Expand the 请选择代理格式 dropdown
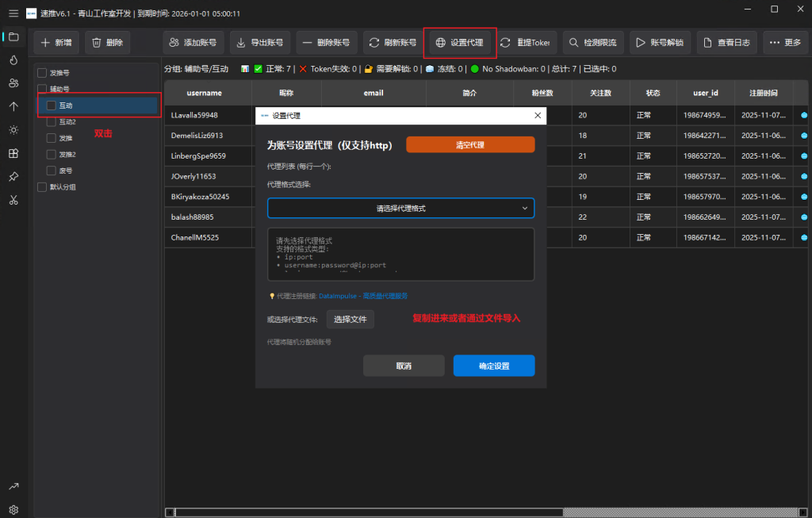 (400, 208)
